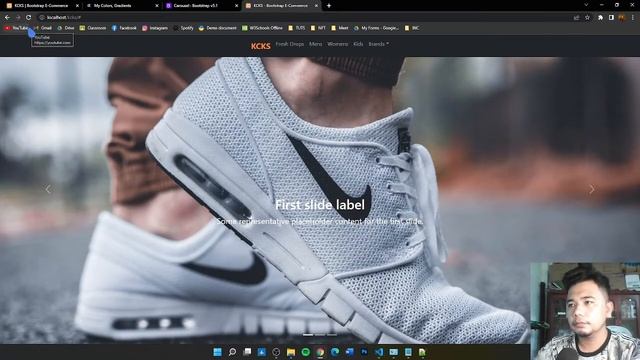
Task: Open the Instagram bookmark
Action: 155,28
